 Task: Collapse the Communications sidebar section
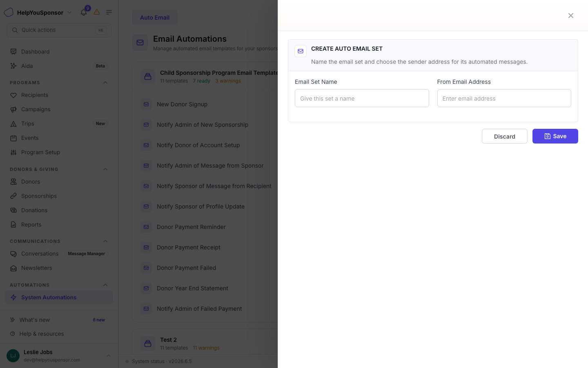point(105,241)
